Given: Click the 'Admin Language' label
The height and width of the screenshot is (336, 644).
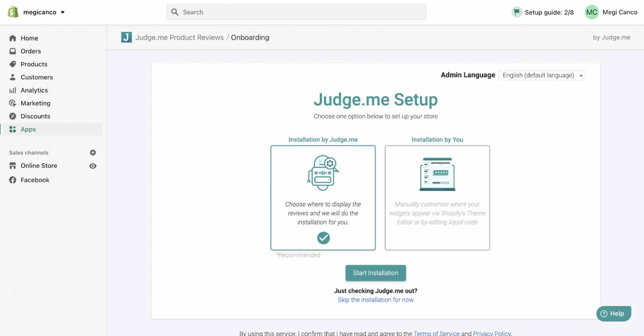Looking at the screenshot, I should pos(468,75).
